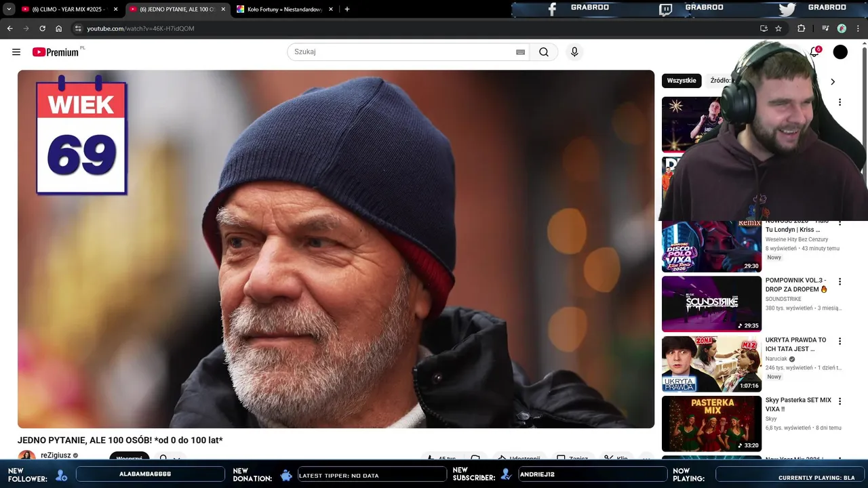
Task: Open Skyy Pasterka SET MIX VIXA title
Action: point(798,405)
